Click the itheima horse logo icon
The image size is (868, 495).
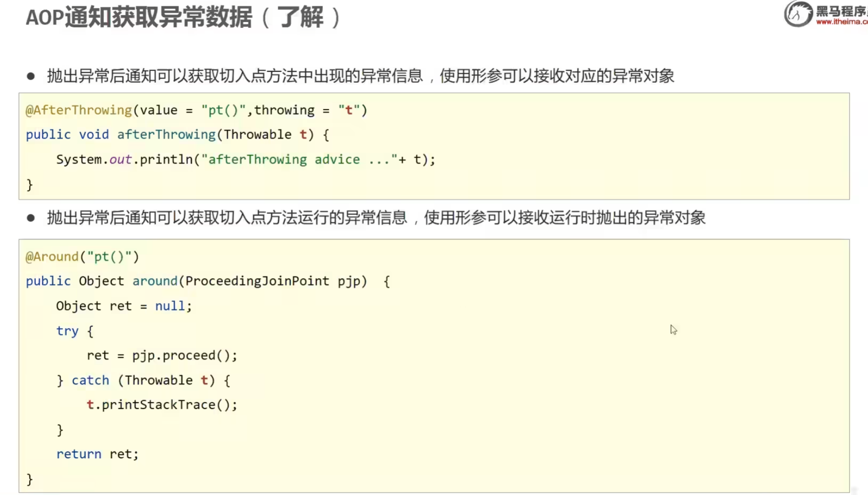pos(798,14)
